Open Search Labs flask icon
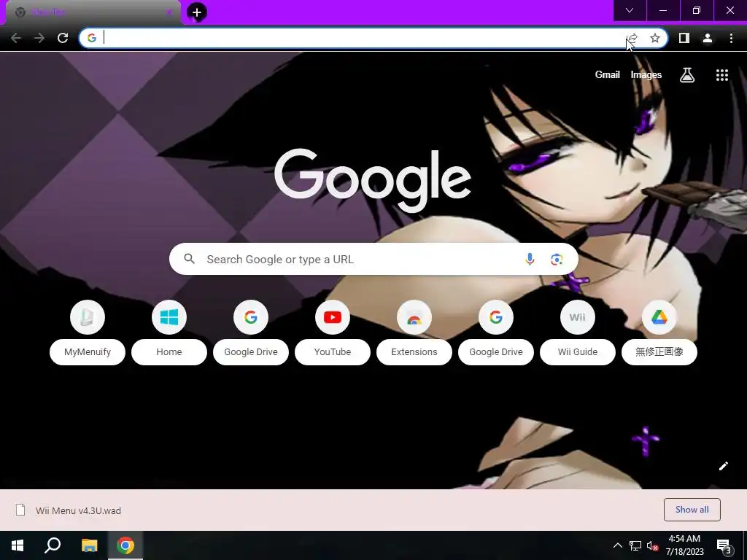The width and height of the screenshot is (747, 560). coord(687,75)
